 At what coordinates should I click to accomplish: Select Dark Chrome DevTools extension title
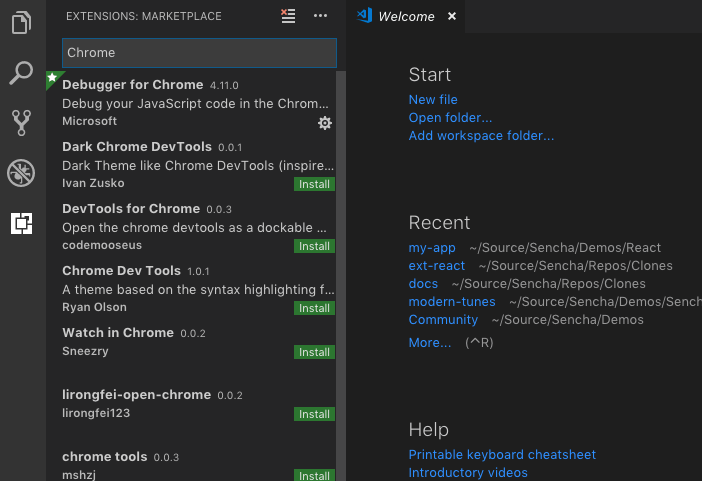[137, 146]
